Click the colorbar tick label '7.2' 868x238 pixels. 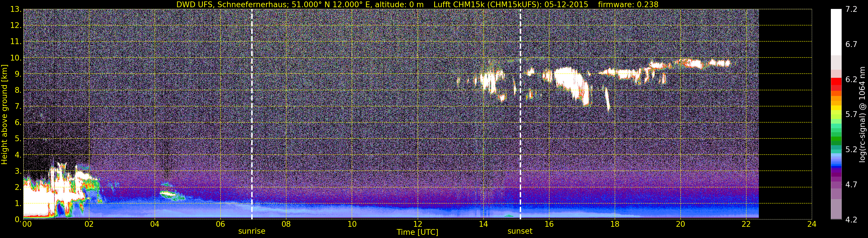tap(851, 10)
